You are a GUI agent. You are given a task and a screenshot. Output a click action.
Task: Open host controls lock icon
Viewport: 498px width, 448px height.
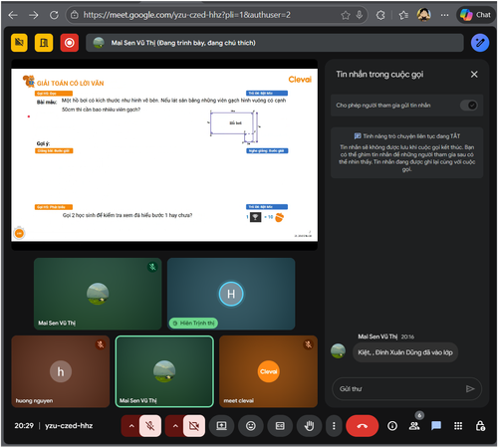[x=480, y=426]
